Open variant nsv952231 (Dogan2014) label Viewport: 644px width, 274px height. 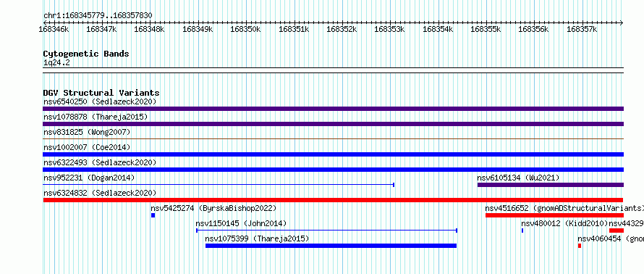(x=89, y=178)
